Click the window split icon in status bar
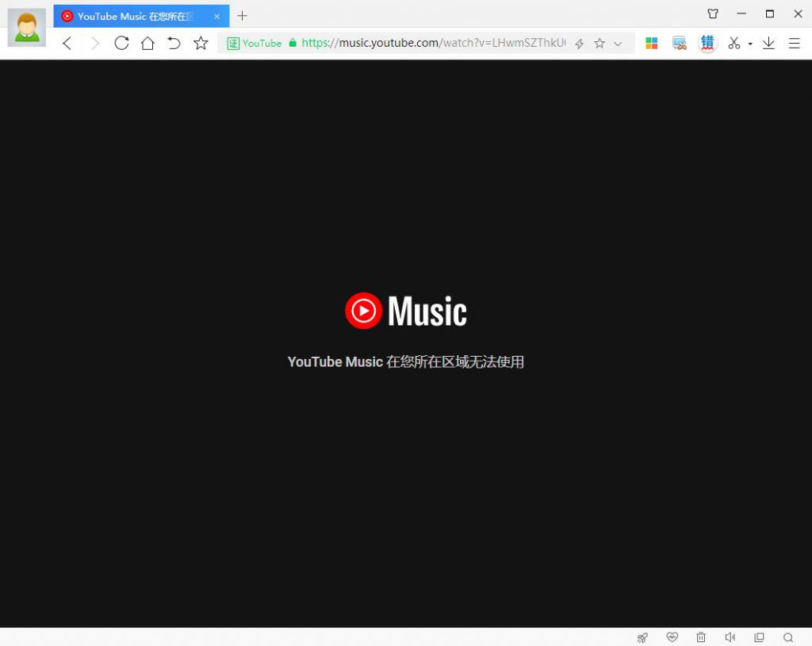 point(759,637)
